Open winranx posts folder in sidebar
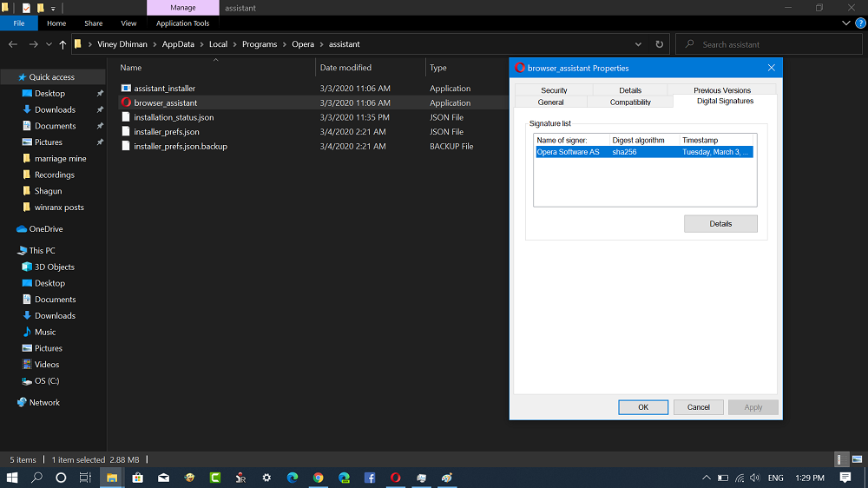Screen dimensions: 868x488 pyautogui.click(x=59, y=208)
